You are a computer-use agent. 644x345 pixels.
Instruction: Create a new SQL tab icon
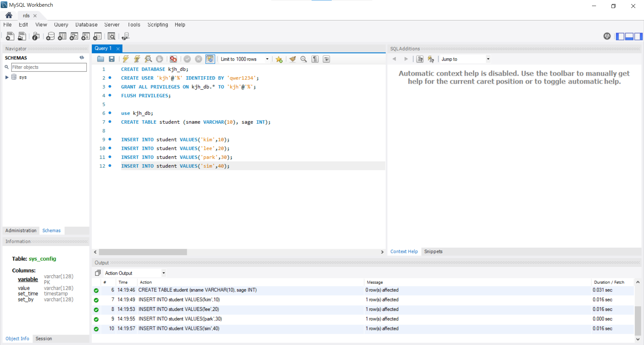10,36
